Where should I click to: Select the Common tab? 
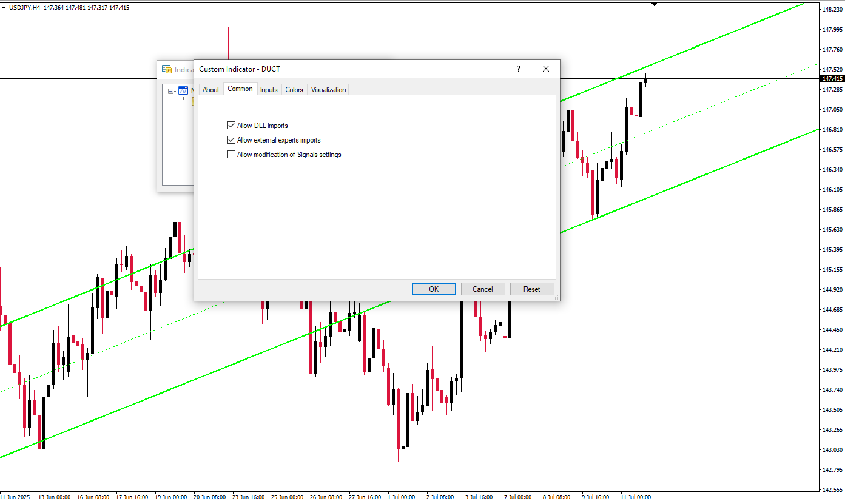(240, 89)
